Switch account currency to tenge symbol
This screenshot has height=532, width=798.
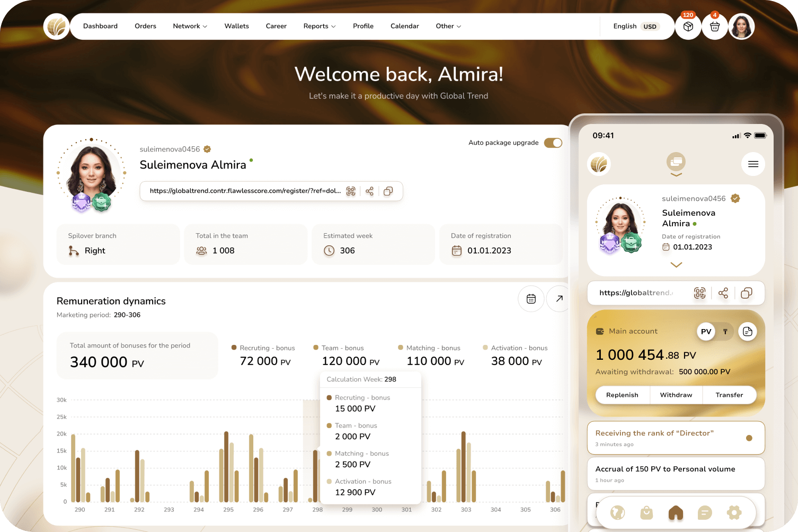(725, 332)
